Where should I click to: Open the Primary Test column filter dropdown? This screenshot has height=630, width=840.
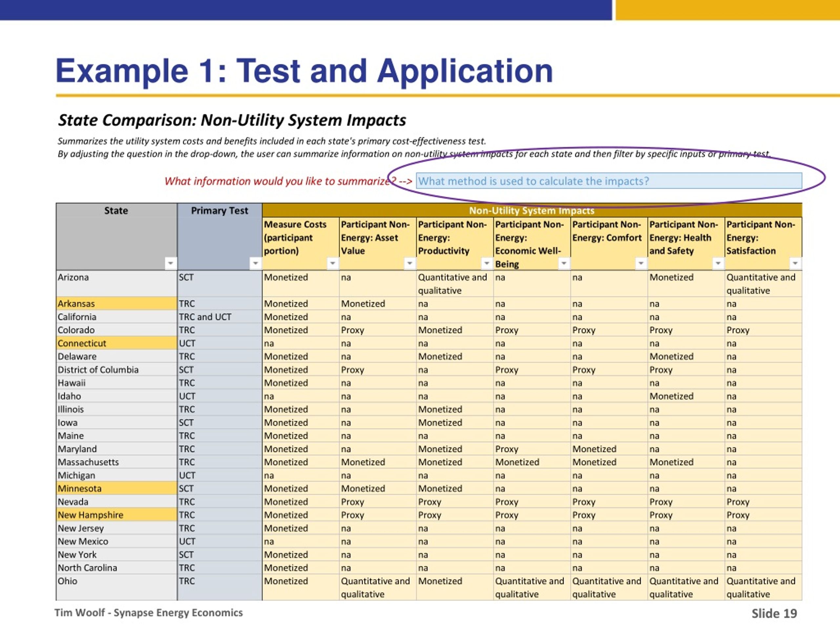[256, 263]
